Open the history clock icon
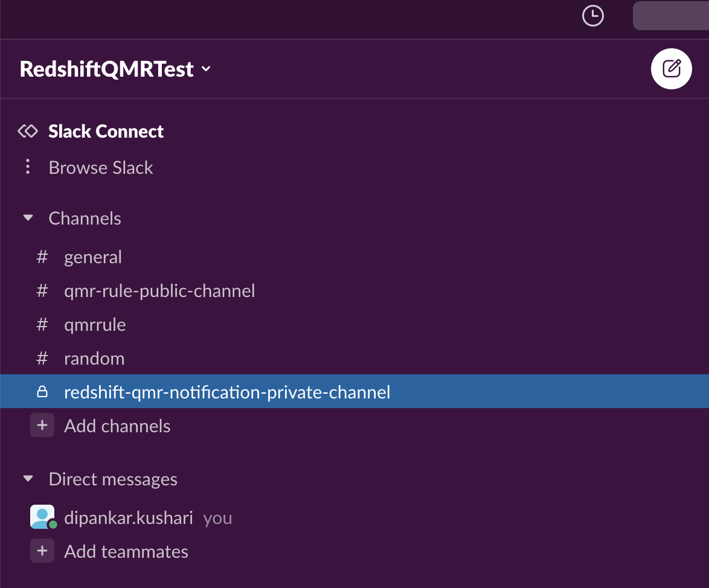 [592, 16]
